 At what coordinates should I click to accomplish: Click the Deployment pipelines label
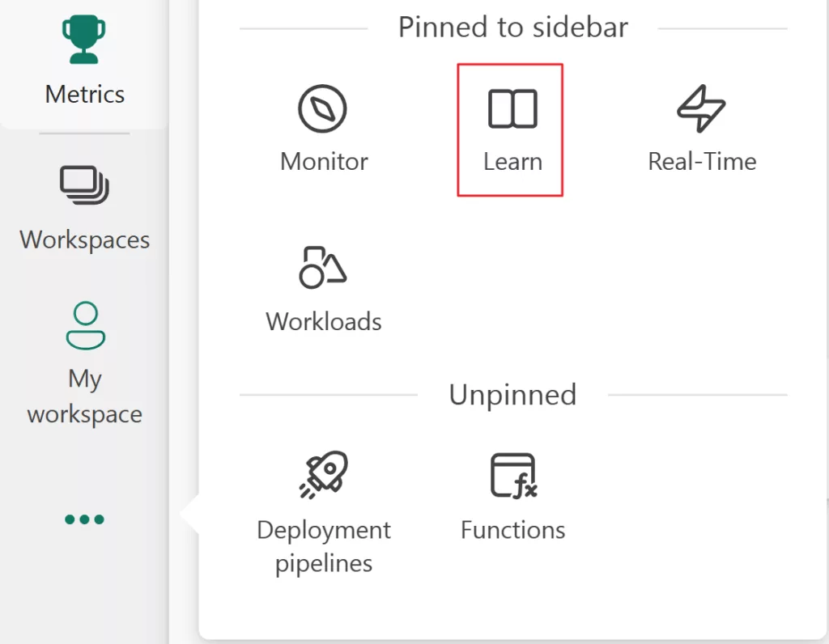324,547
